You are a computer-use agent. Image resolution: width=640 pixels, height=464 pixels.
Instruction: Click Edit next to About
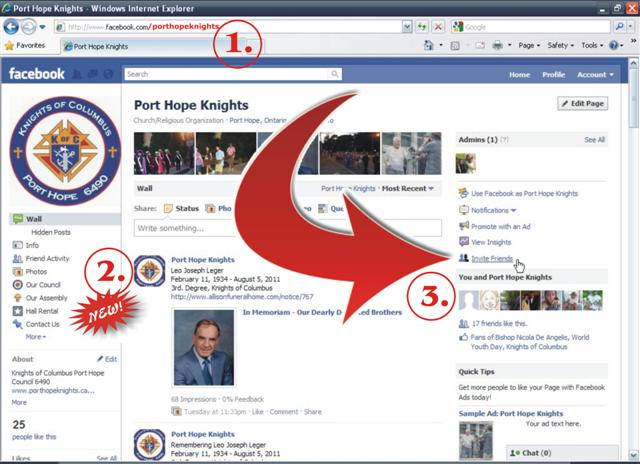pos(107,359)
